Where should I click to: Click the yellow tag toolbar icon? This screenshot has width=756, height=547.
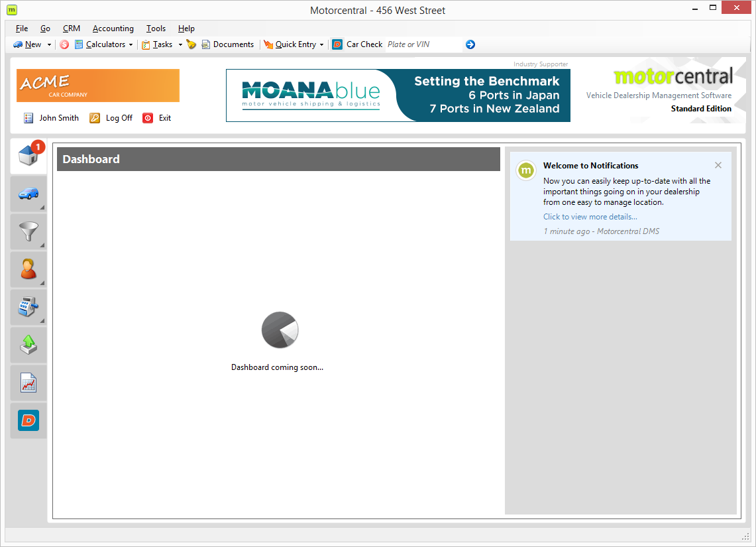point(191,44)
